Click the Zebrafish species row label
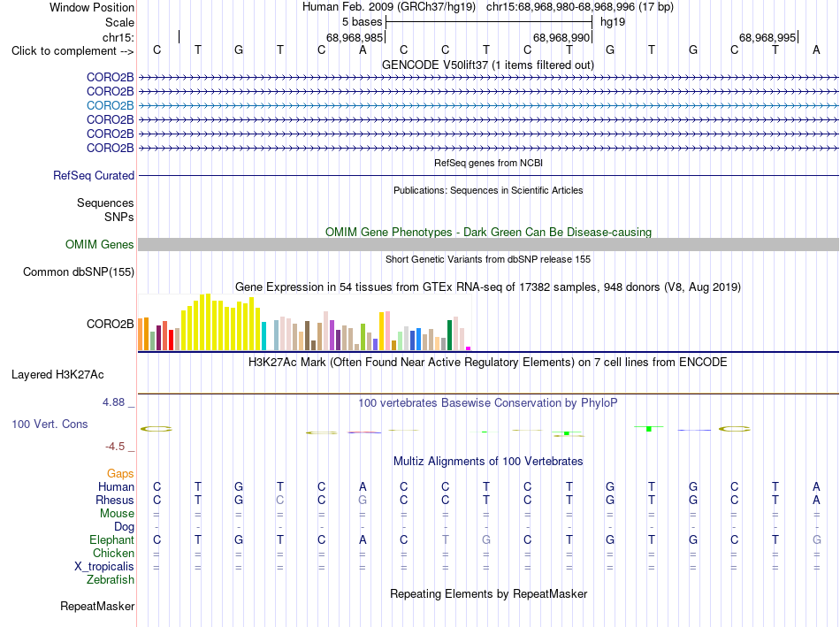840x627 pixels. [x=111, y=579]
